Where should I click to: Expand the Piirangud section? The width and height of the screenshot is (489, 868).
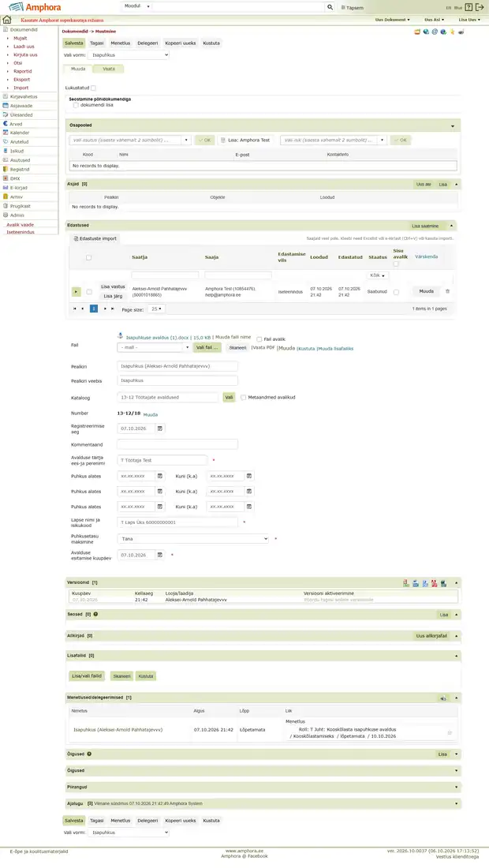coord(457,787)
